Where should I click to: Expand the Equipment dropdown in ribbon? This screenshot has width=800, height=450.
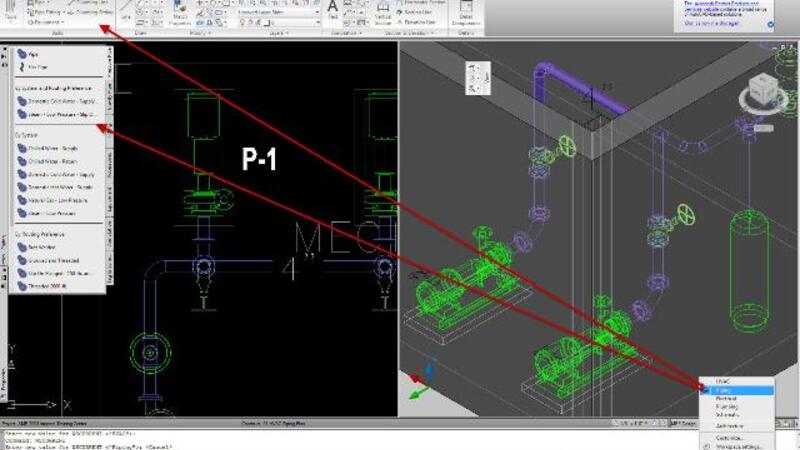pos(45,21)
